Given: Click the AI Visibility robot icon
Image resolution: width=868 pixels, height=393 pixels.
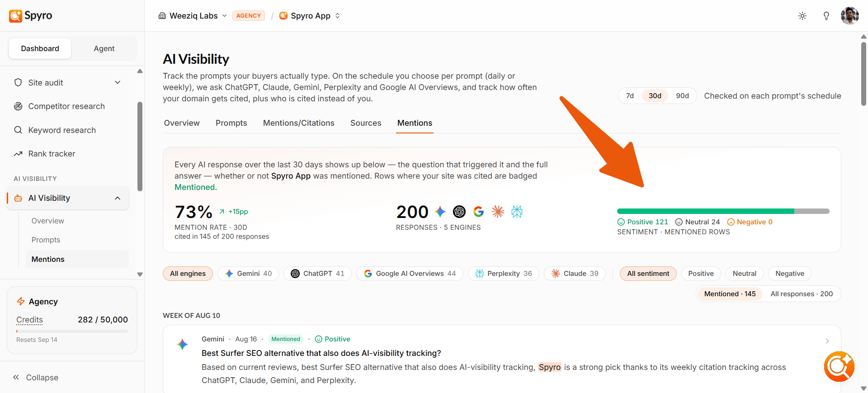Looking at the screenshot, I should (18, 198).
